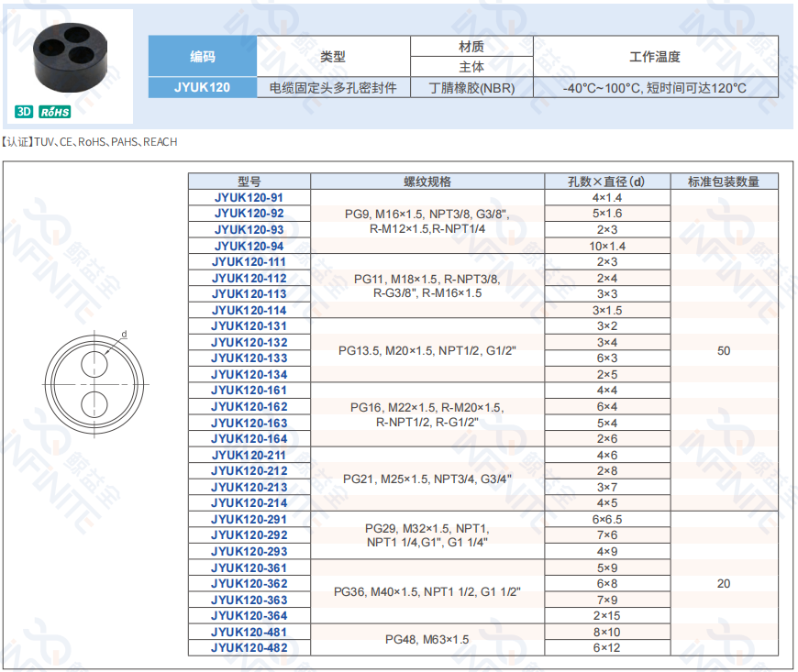View model JYUK120-362
Viewport: 798px width, 672px height.
(249, 583)
